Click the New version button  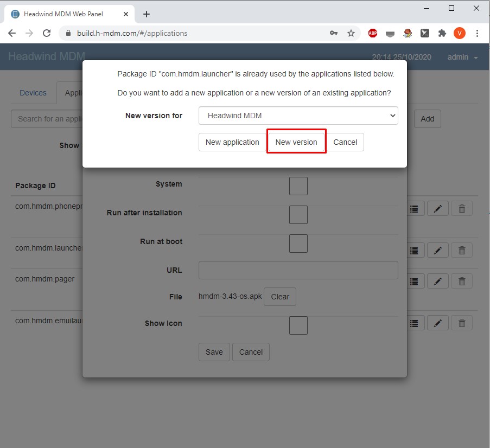click(x=296, y=142)
